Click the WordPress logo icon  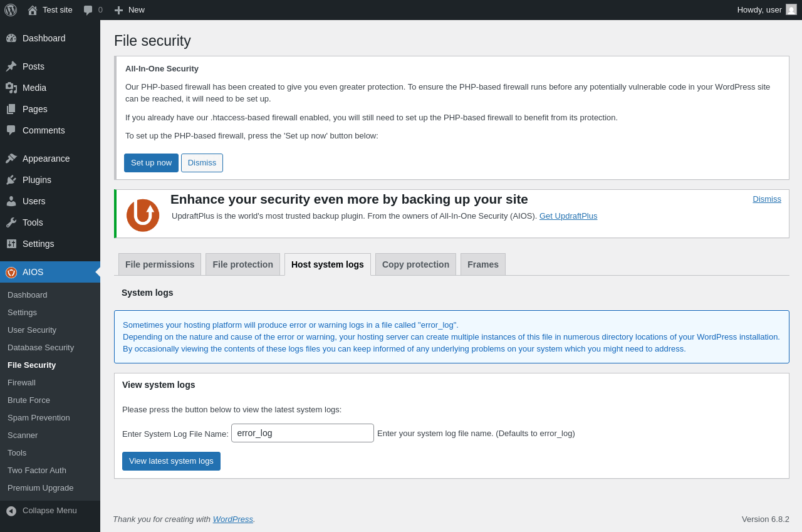tap(11, 10)
